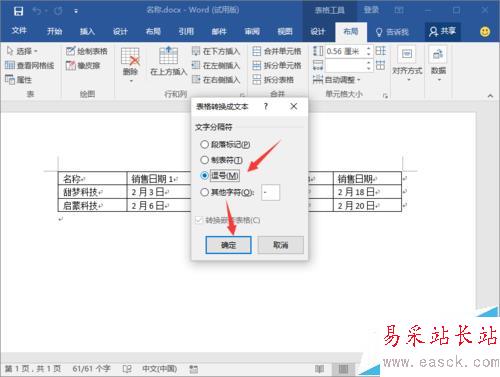Click the 共享 share button
500x377 pixels.
coord(442,31)
